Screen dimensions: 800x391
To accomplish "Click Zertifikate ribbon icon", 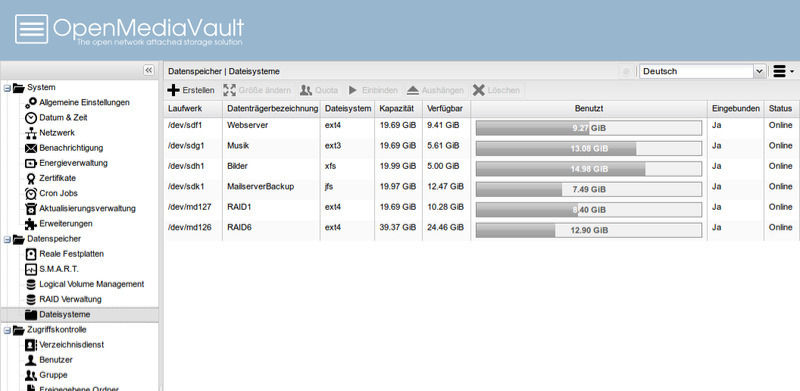I will pos(31,179).
